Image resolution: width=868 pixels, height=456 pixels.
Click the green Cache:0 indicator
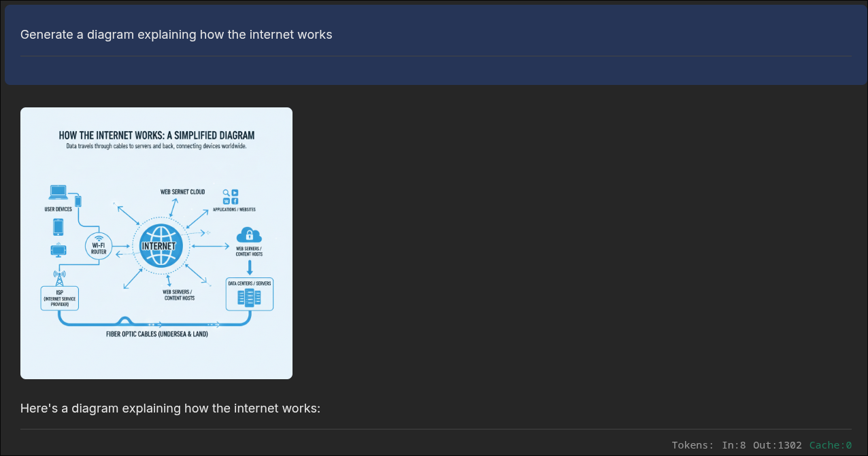pos(830,445)
